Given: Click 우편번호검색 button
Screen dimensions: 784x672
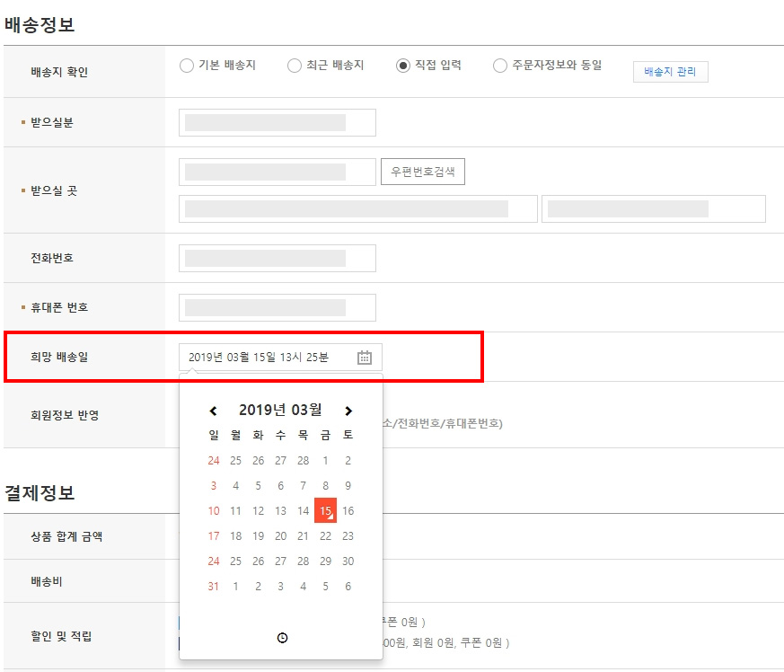Looking at the screenshot, I should (x=423, y=172).
